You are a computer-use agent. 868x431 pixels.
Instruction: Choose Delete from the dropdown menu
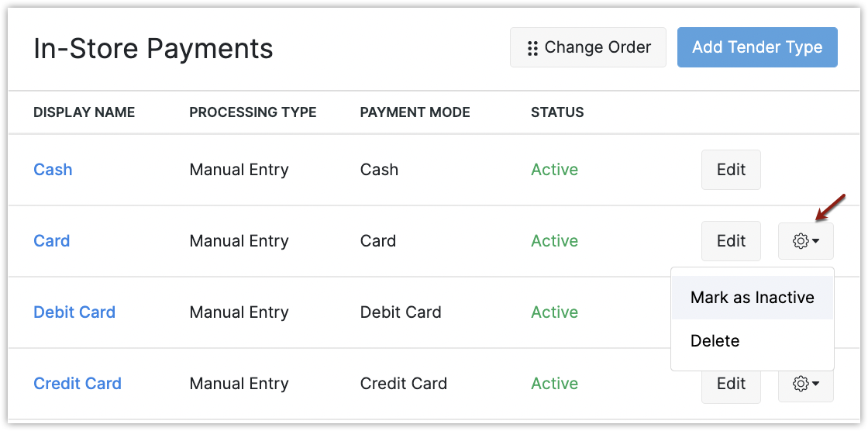[715, 341]
